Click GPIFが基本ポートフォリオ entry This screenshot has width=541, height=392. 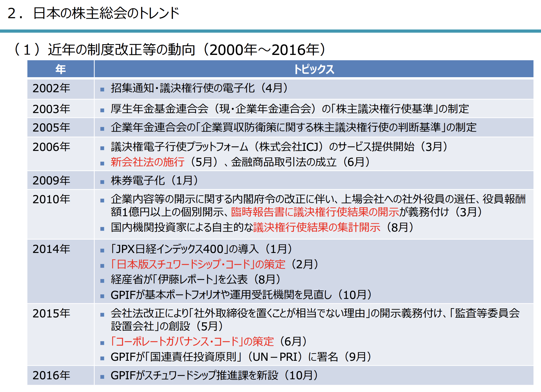[x=242, y=295]
